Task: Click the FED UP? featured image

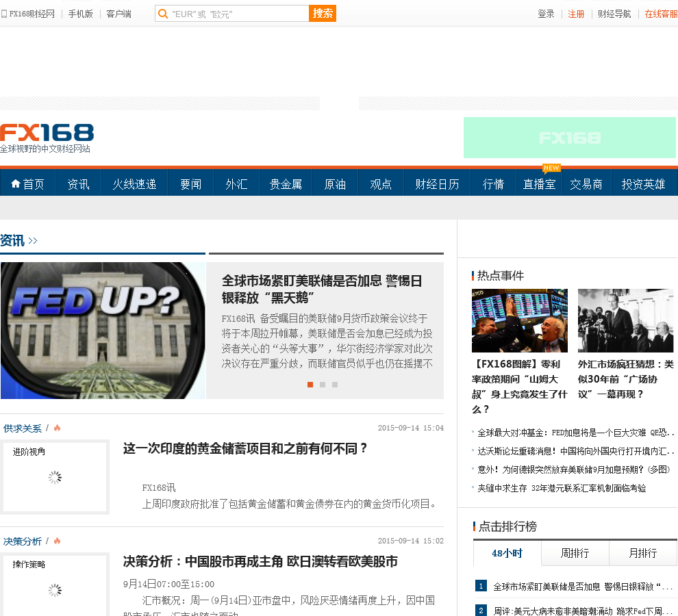Action: point(103,331)
